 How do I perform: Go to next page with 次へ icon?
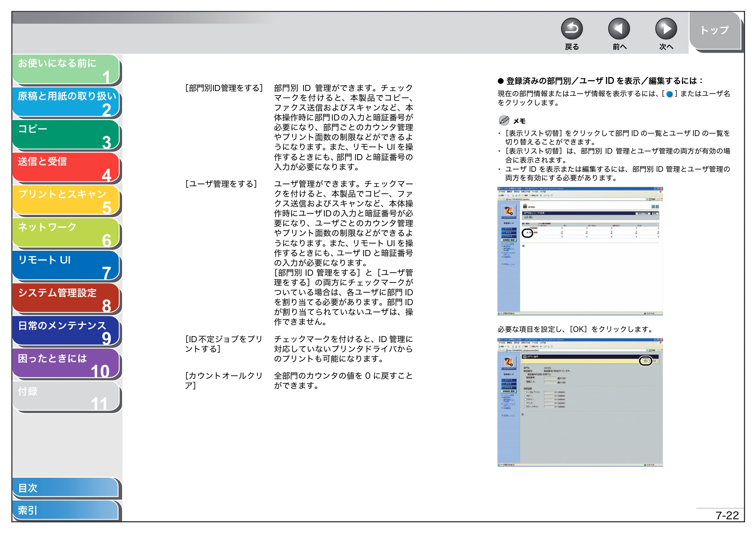click(x=666, y=29)
